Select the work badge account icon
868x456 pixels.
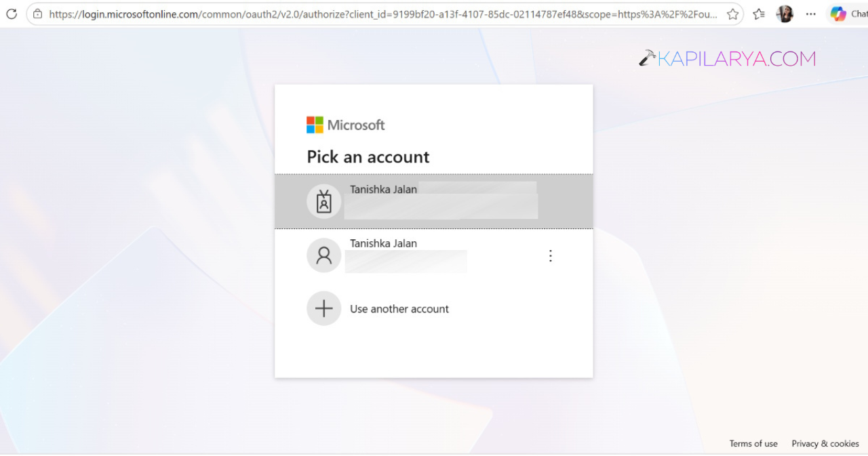click(x=324, y=201)
